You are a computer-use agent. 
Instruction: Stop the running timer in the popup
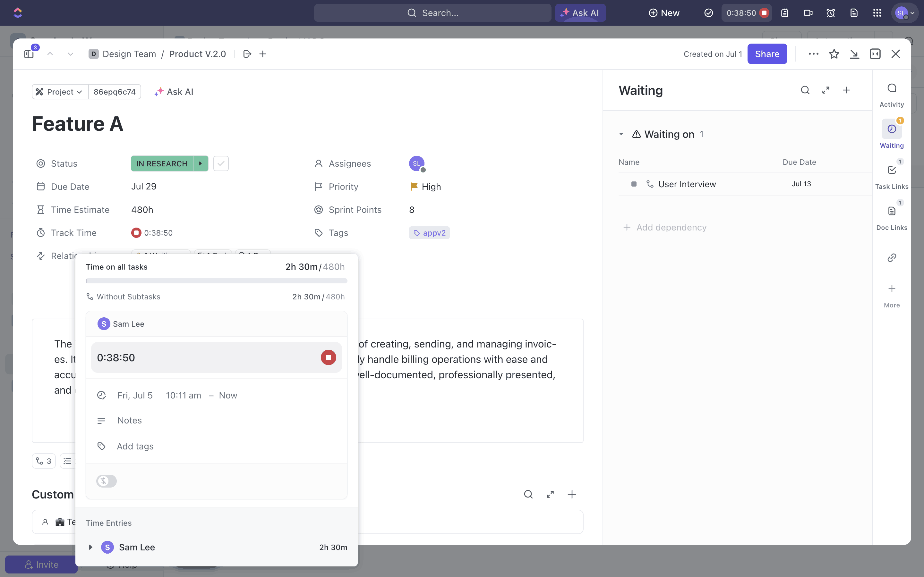328,357
